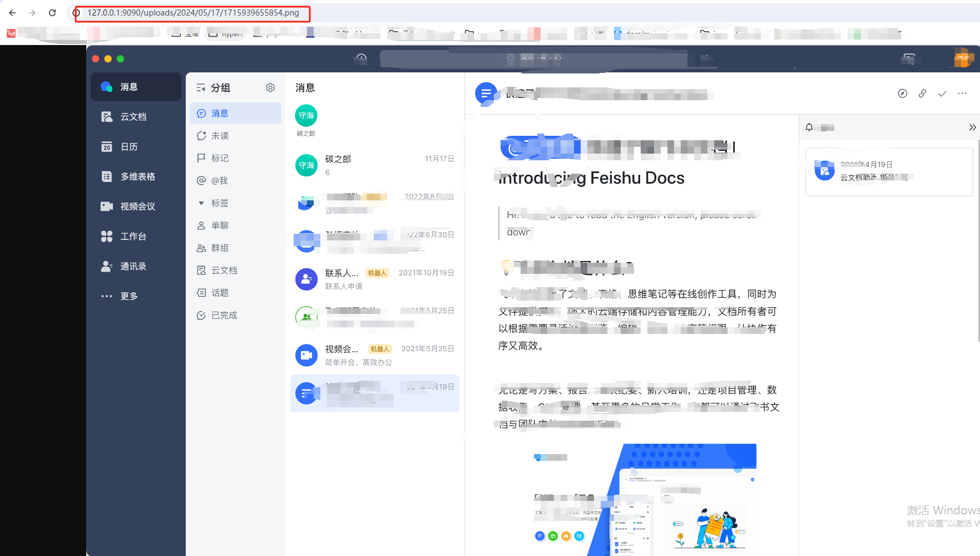
Task: Click the pinned 守海 avatar shortcut
Action: [306, 116]
